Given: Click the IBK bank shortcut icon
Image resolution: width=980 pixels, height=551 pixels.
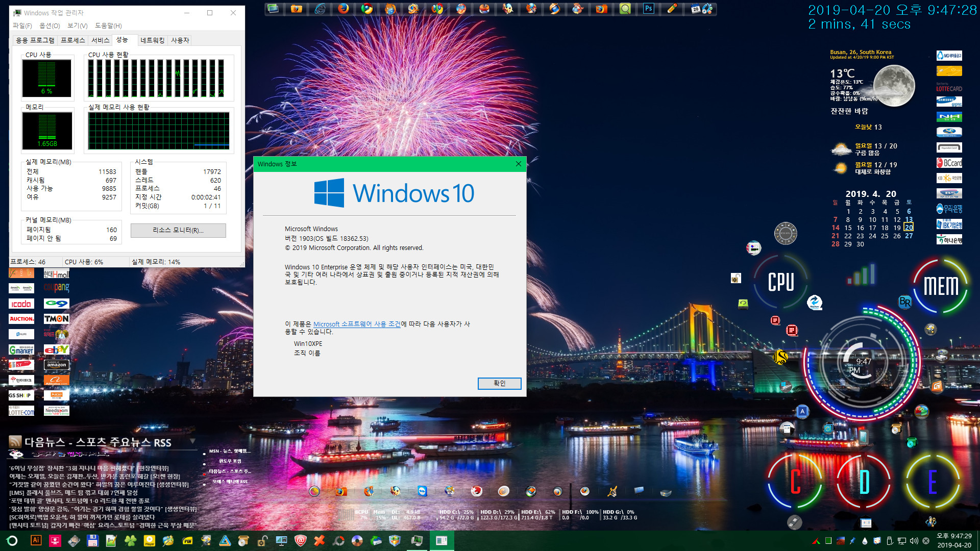Looking at the screenshot, I should [949, 224].
